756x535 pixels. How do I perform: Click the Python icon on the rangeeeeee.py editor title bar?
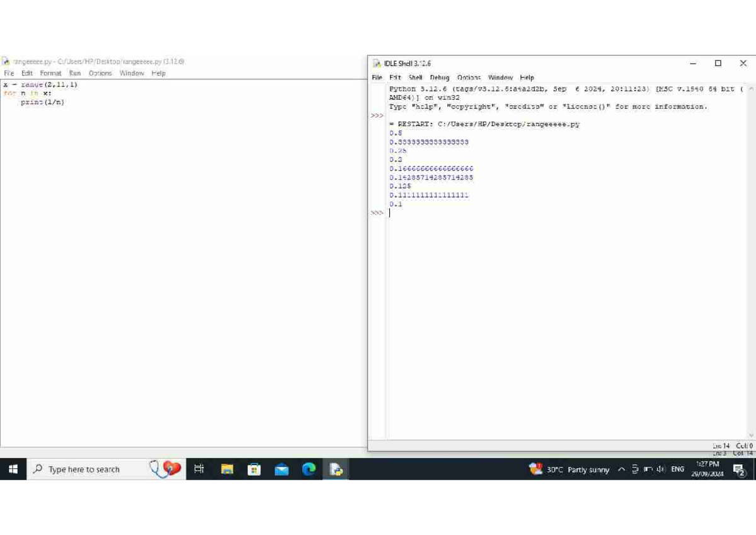[6, 61]
